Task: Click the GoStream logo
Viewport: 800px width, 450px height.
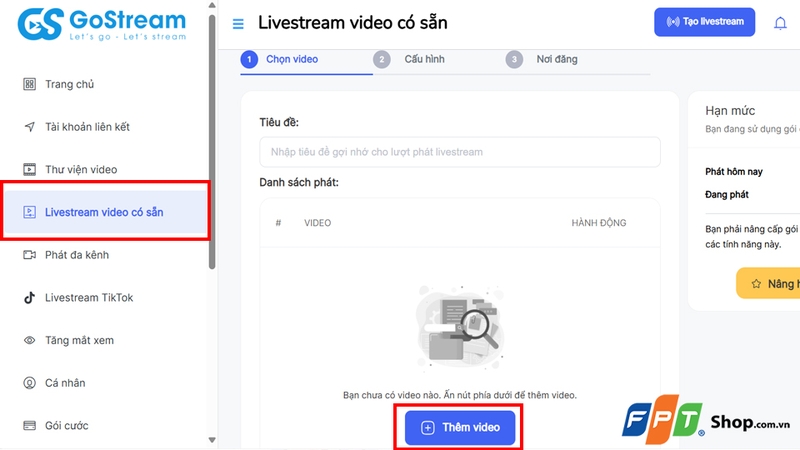Action: (x=102, y=23)
